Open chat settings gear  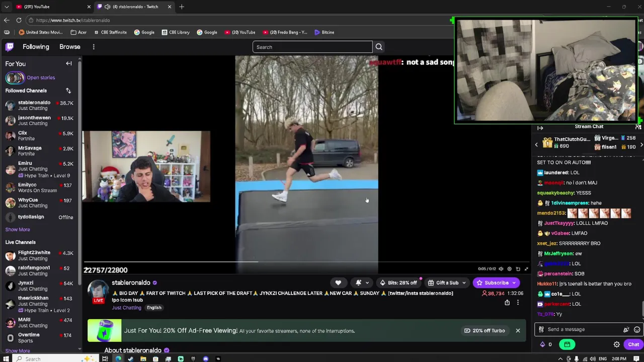pyautogui.click(x=617, y=344)
